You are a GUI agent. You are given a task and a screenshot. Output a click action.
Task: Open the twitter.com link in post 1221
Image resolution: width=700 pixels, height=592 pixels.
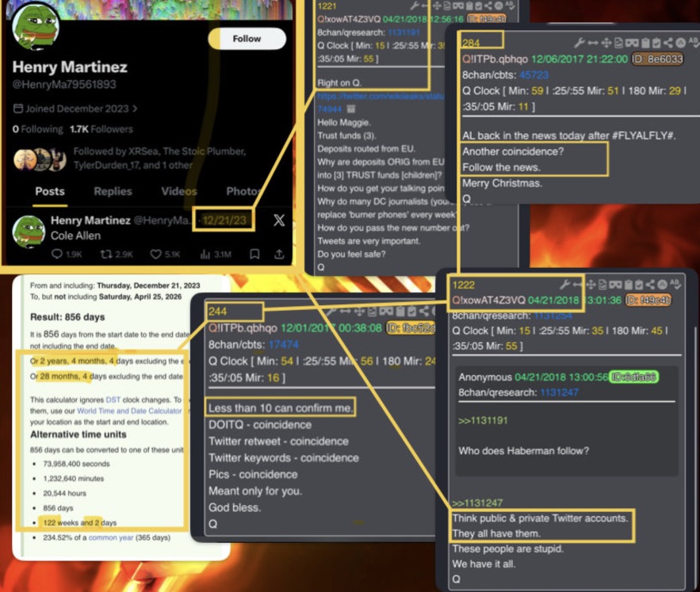381,97
